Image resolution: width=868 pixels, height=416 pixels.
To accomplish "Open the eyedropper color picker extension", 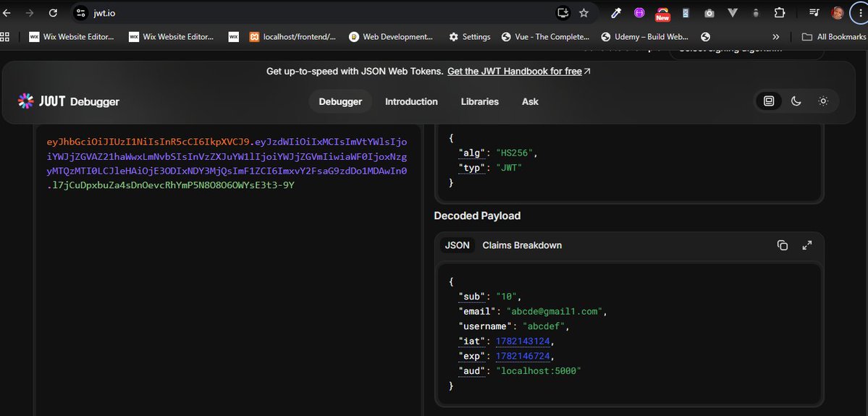I will [616, 13].
